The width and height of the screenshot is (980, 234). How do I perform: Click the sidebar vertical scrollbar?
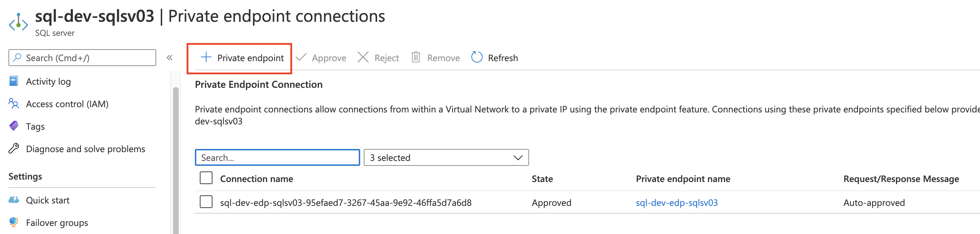pyautogui.click(x=176, y=160)
